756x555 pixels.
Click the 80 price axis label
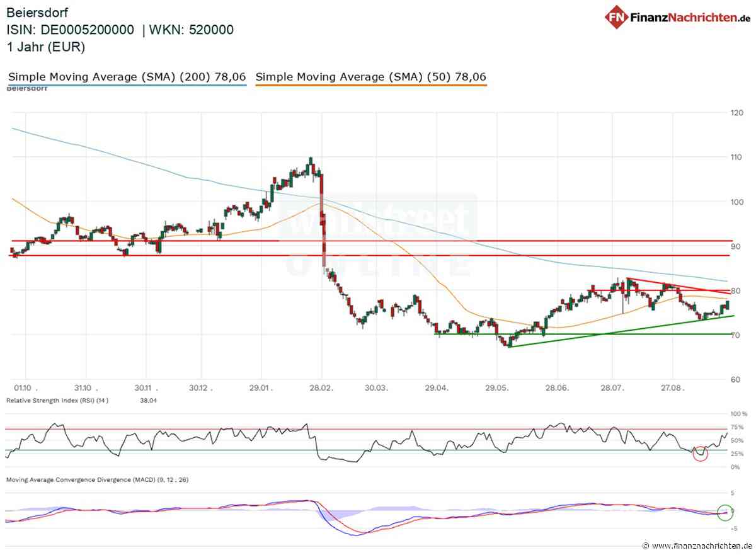[734, 290]
